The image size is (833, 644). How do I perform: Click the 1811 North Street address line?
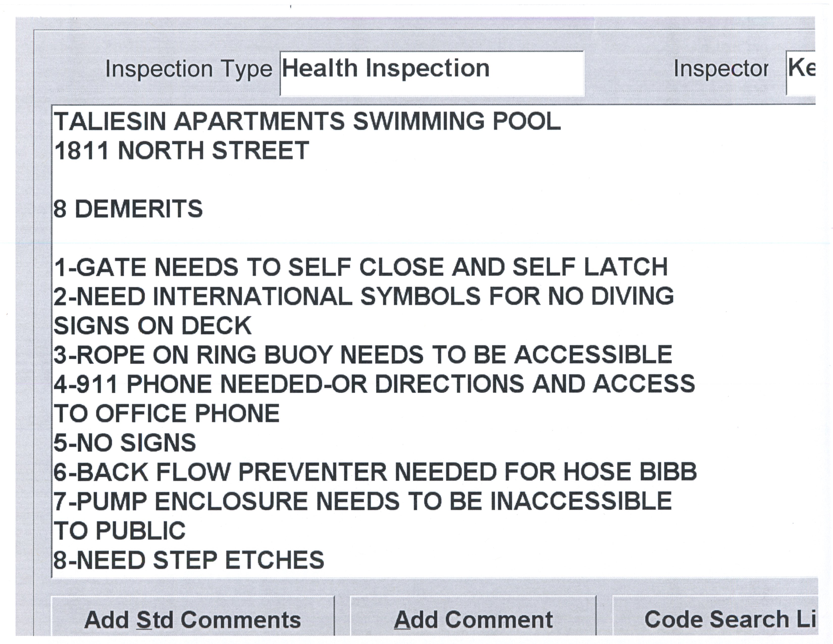[181, 150]
